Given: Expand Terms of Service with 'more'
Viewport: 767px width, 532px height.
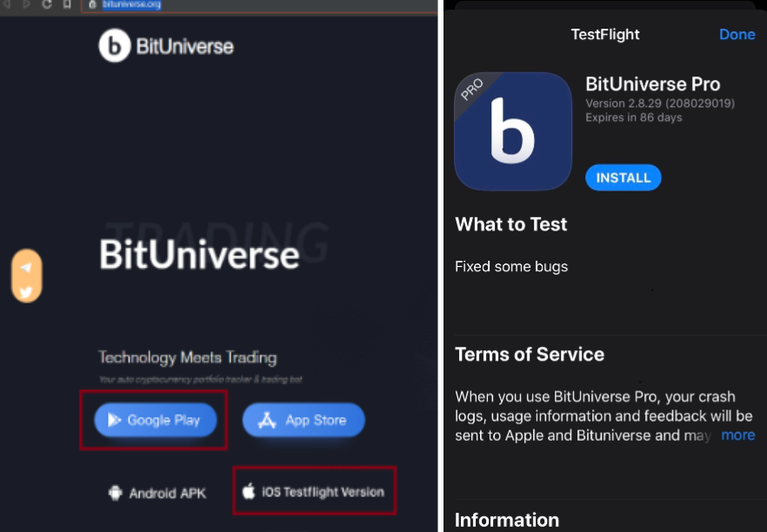Looking at the screenshot, I should pos(737,435).
